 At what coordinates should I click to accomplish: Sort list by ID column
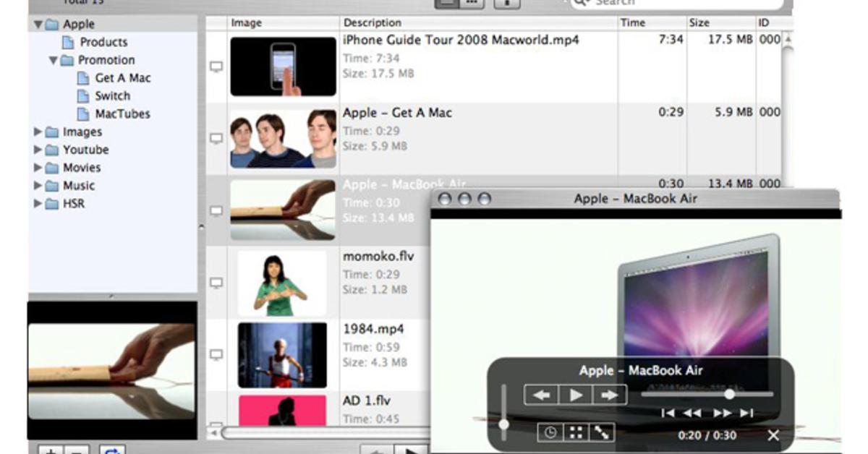[768, 23]
